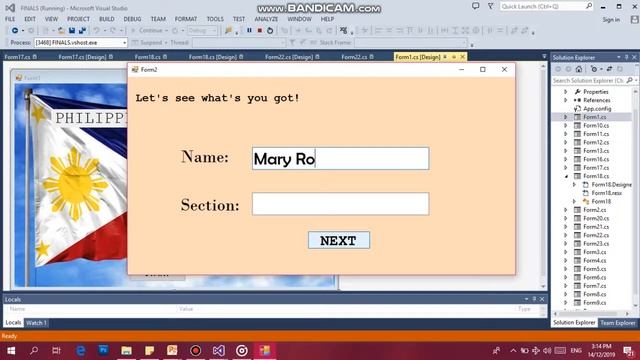Open File Explorer from the taskbar
This screenshot has width=640, height=360.
(x=127, y=351)
